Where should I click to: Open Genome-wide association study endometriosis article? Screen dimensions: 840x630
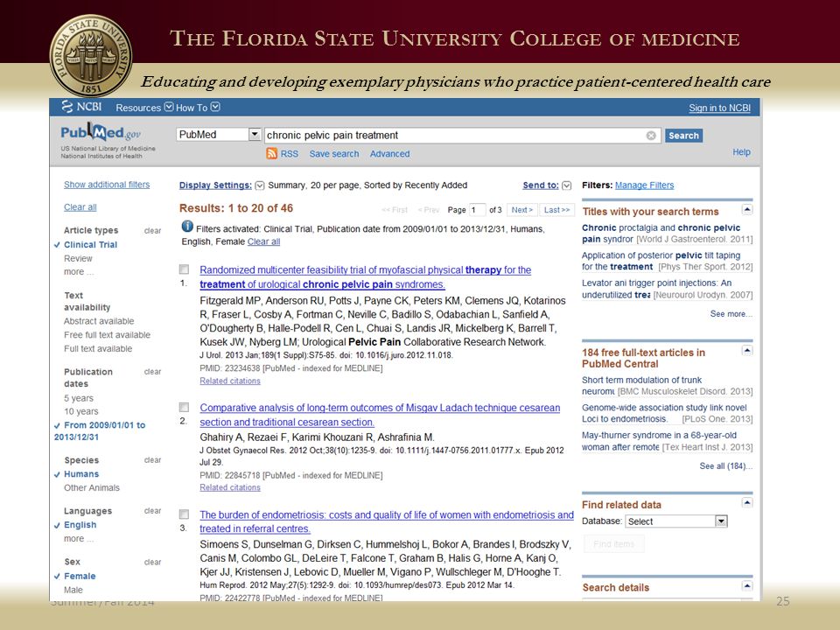point(664,413)
